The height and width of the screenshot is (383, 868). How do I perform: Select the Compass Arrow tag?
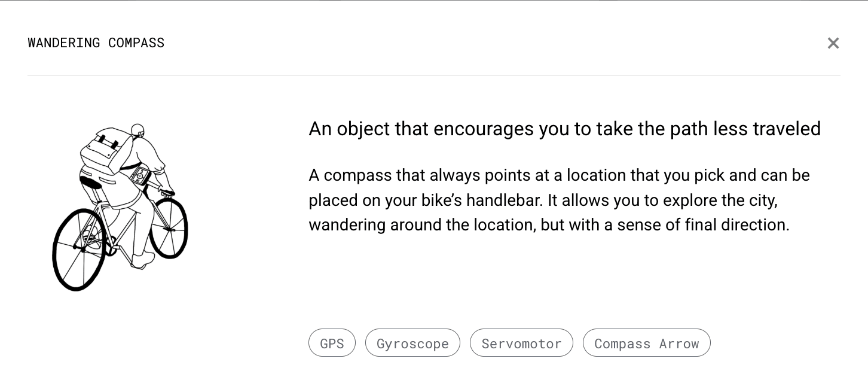tap(647, 343)
